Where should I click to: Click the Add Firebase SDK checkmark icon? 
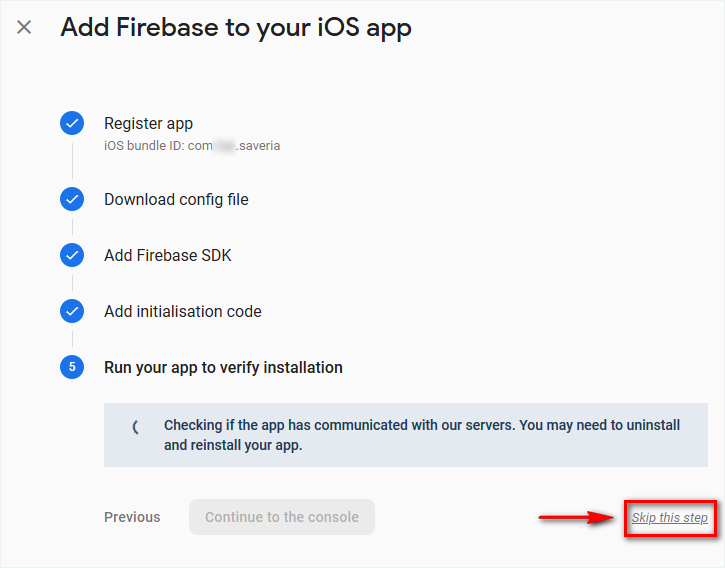pyautogui.click(x=72, y=255)
